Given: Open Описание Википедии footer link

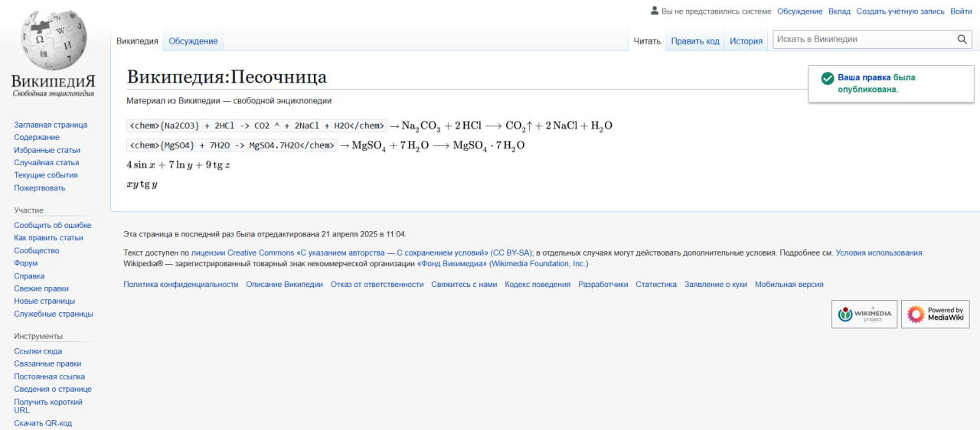Looking at the screenshot, I should (x=284, y=284).
